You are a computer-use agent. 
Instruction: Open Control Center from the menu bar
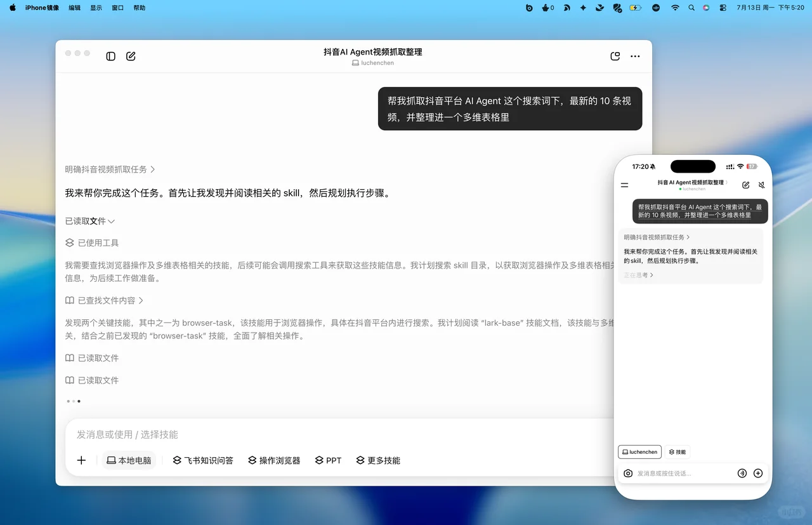click(723, 8)
